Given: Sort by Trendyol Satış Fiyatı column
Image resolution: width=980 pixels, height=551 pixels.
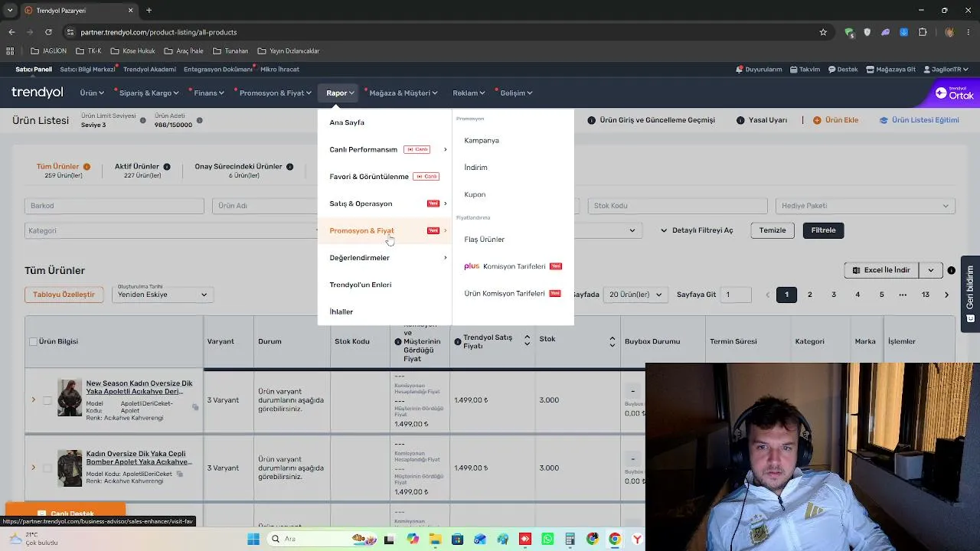Looking at the screenshot, I should coord(527,341).
